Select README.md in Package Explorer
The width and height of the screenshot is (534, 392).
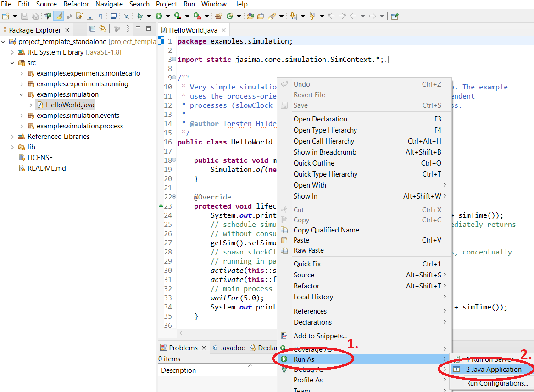46,168
